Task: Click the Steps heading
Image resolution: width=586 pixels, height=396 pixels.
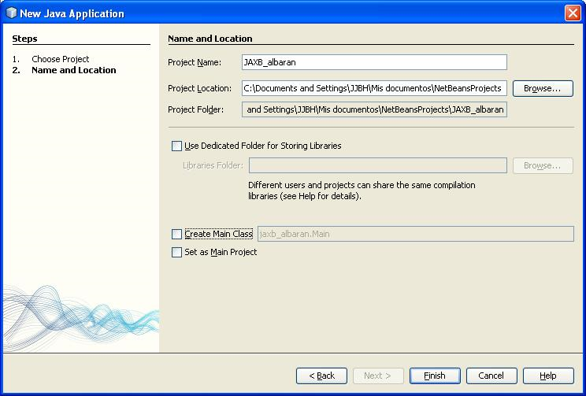Action: [x=25, y=39]
